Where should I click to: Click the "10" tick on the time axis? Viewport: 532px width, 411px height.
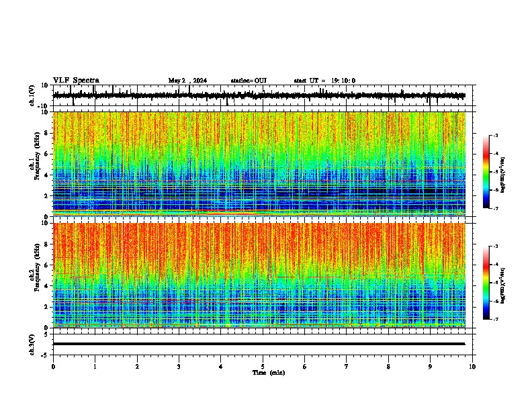(x=472, y=367)
